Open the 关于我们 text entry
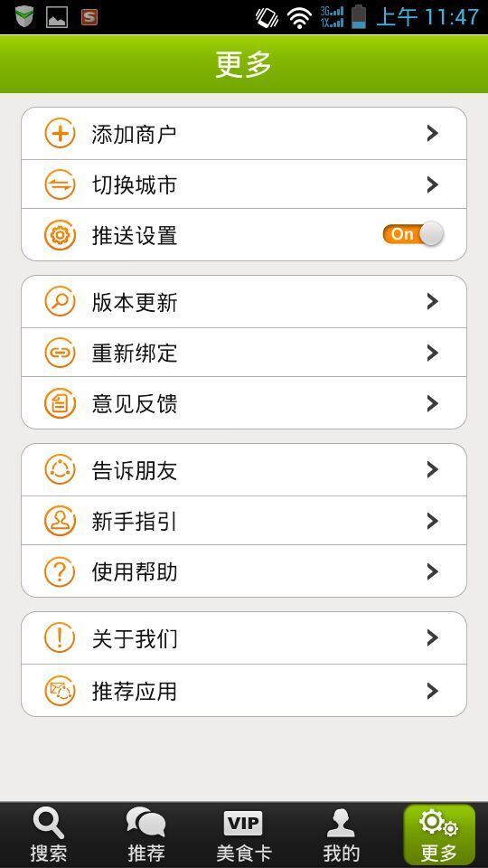This screenshot has height=868, width=488. 135,639
